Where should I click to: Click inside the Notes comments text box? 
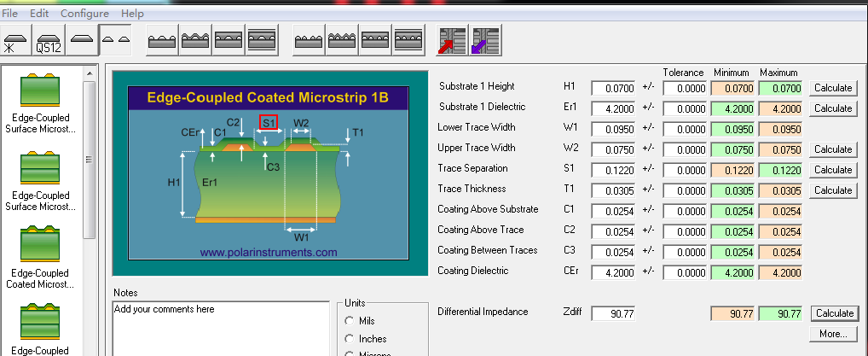tap(222, 329)
